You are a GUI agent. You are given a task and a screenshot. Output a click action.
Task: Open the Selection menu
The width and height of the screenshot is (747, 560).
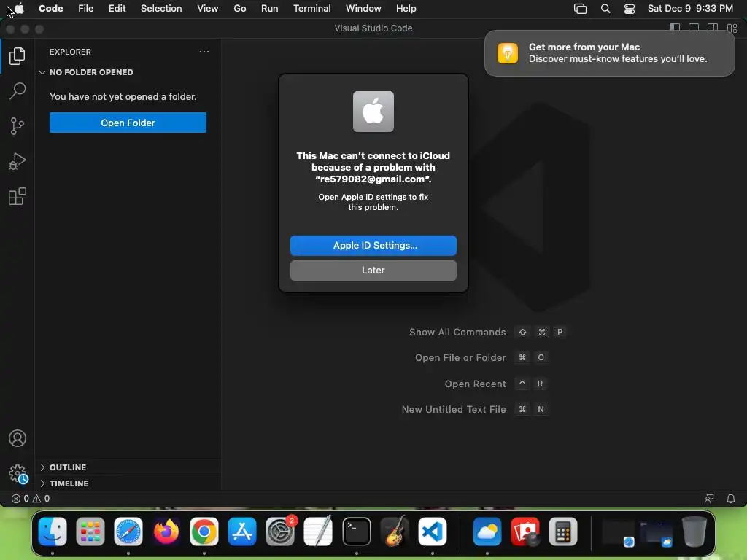point(161,8)
